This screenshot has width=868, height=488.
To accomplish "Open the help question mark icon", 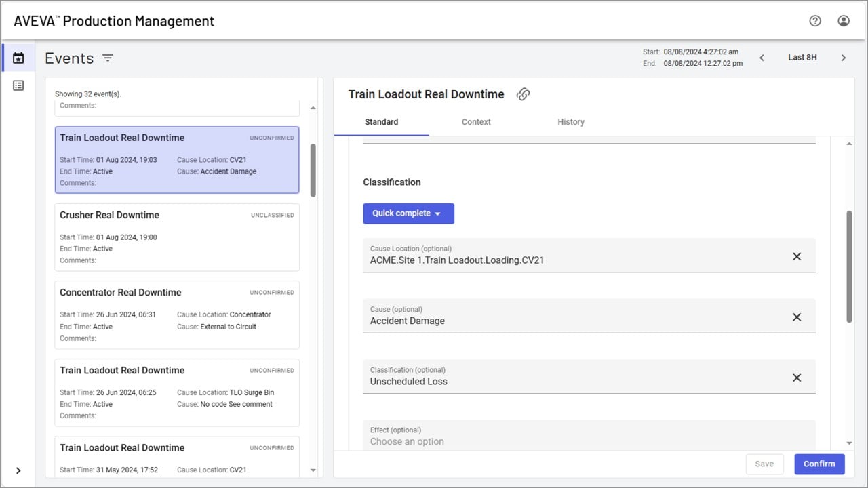I will (x=815, y=21).
